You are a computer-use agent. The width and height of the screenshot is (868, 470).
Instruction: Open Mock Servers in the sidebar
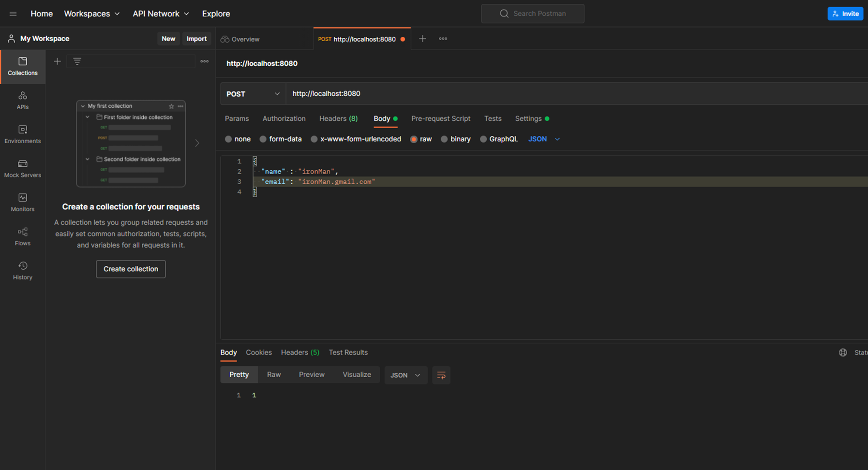pyautogui.click(x=22, y=169)
